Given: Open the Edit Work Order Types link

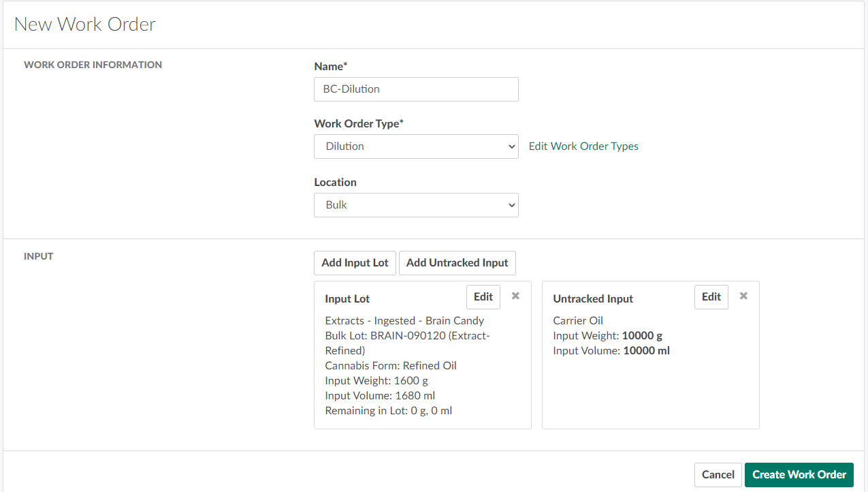Looking at the screenshot, I should tap(583, 147).
